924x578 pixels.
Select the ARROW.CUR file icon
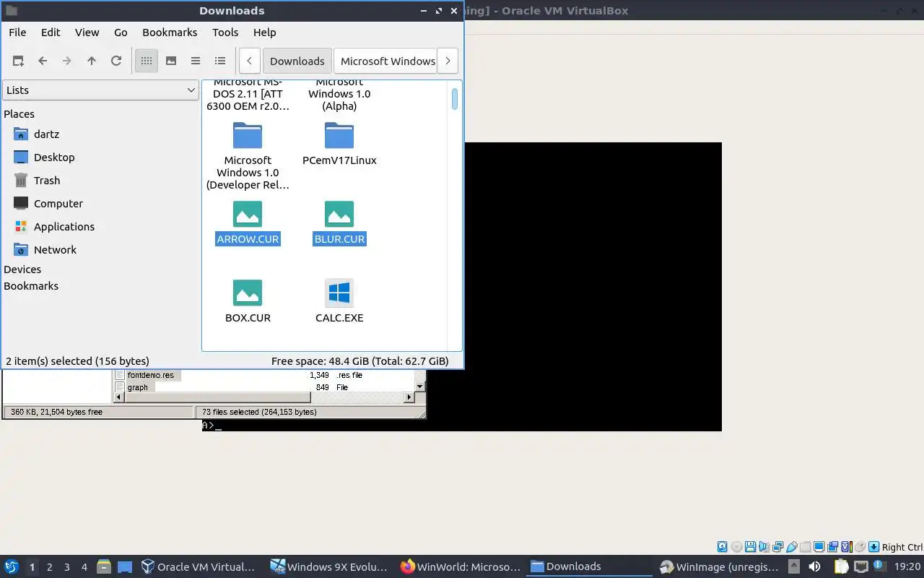pos(248,215)
